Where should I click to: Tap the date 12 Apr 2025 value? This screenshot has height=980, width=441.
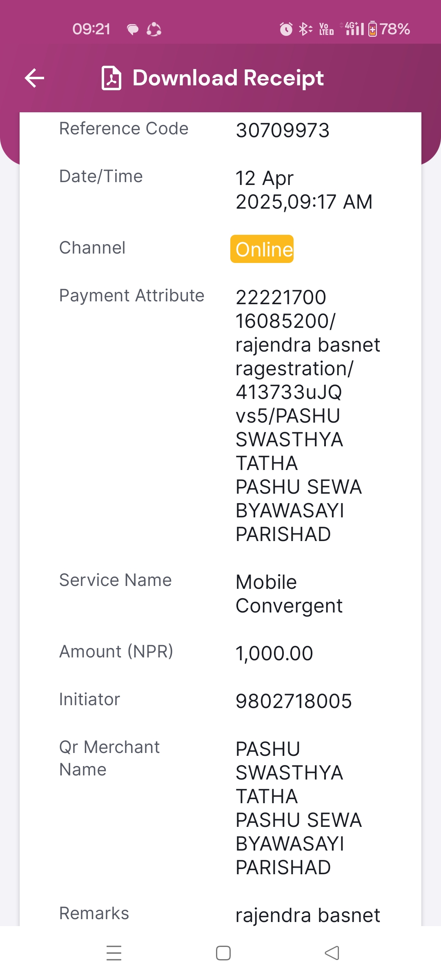304,190
